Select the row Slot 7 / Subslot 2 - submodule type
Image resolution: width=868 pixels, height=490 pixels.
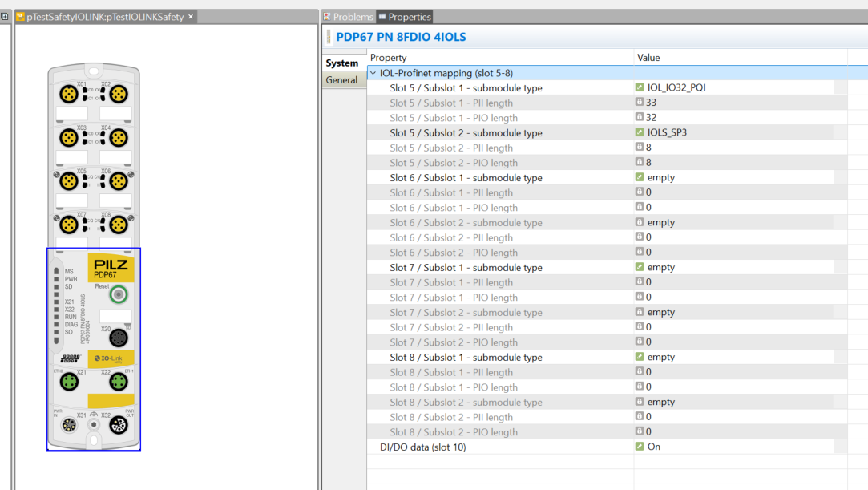(x=608, y=312)
